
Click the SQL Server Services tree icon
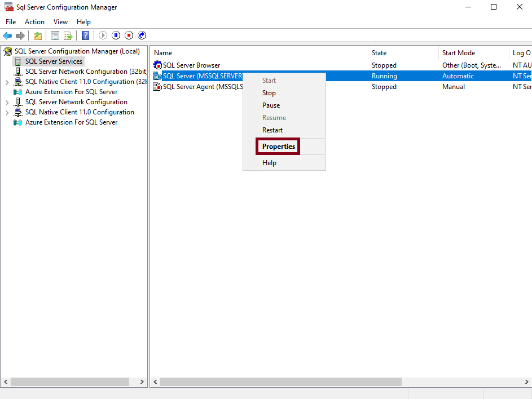tap(17, 61)
